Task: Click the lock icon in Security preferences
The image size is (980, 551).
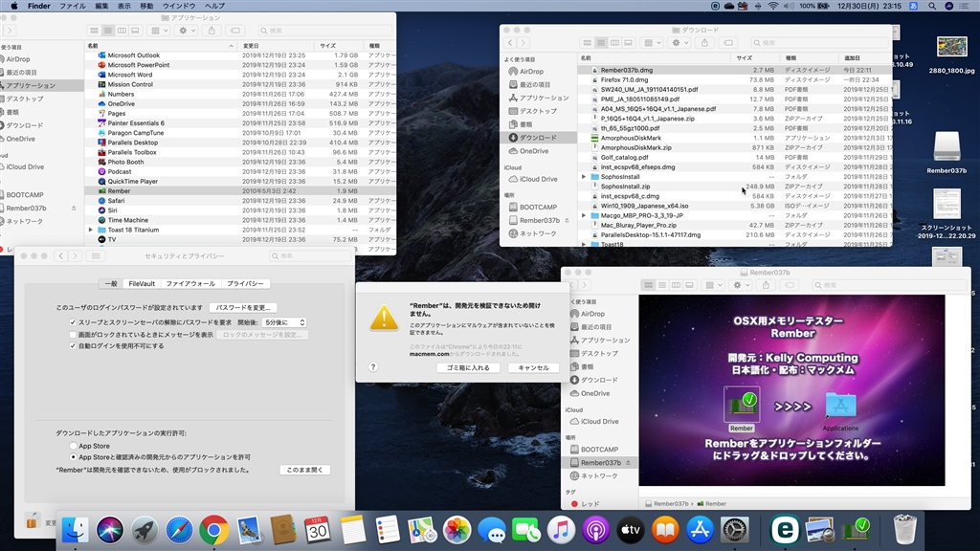Action: [x=32, y=522]
